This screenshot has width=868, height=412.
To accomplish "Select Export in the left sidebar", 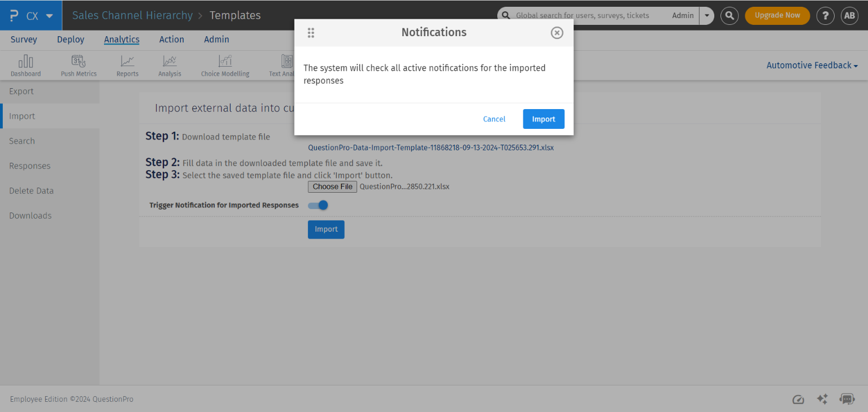I will (50, 92).
